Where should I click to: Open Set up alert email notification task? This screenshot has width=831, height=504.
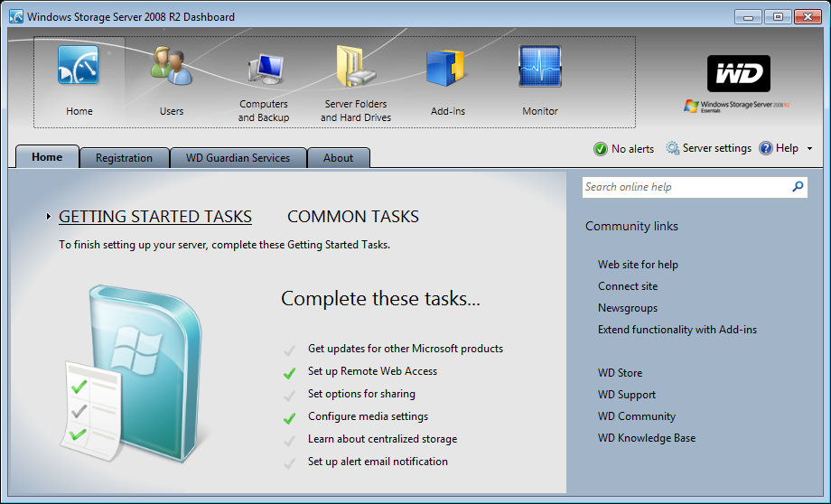pyautogui.click(x=378, y=462)
